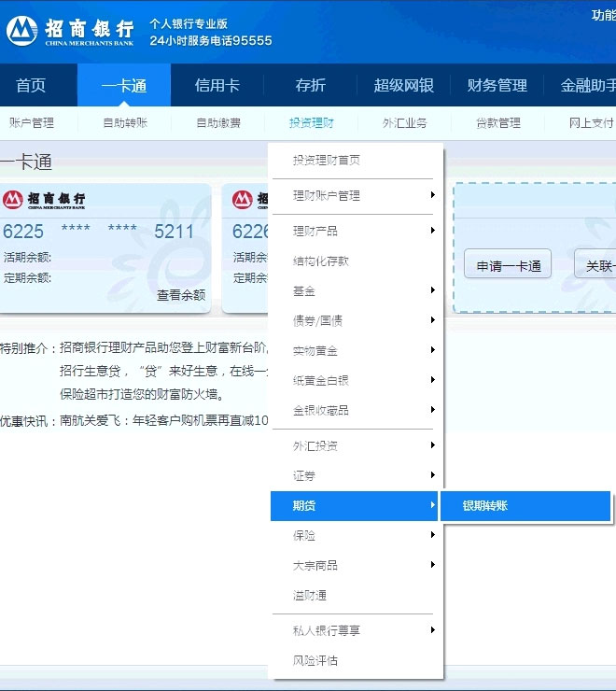Click 查看余额 on card 5211

[x=181, y=295]
